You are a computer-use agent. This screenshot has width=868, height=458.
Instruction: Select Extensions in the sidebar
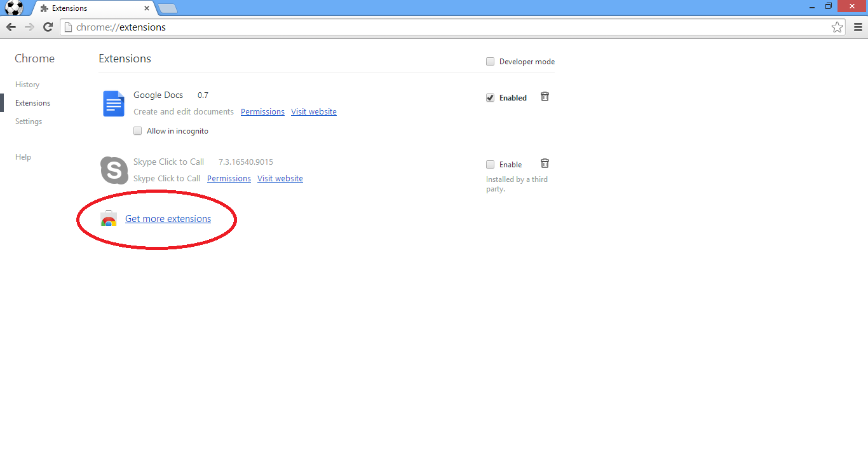33,103
